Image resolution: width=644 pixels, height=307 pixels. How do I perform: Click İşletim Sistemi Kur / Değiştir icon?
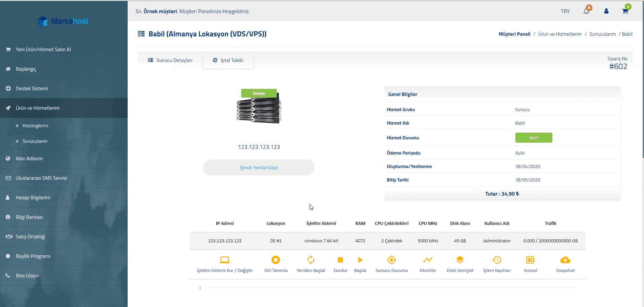[x=225, y=260]
